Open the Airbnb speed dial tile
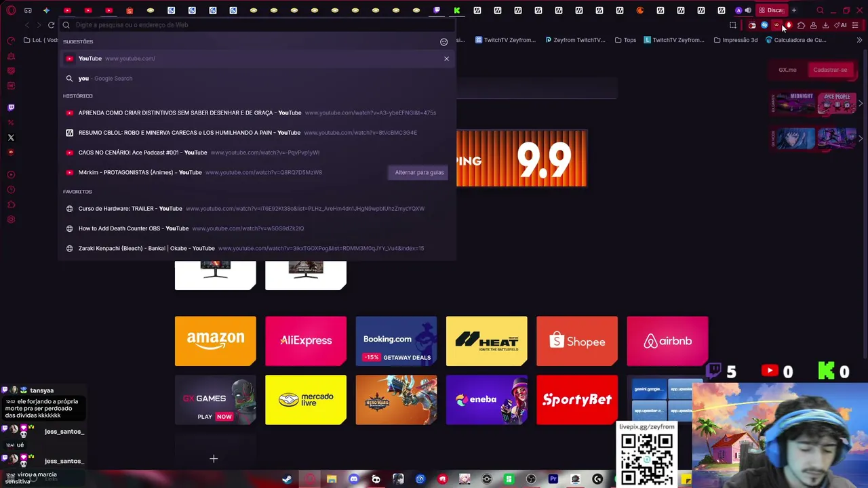This screenshot has width=868, height=488. (x=667, y=341)
